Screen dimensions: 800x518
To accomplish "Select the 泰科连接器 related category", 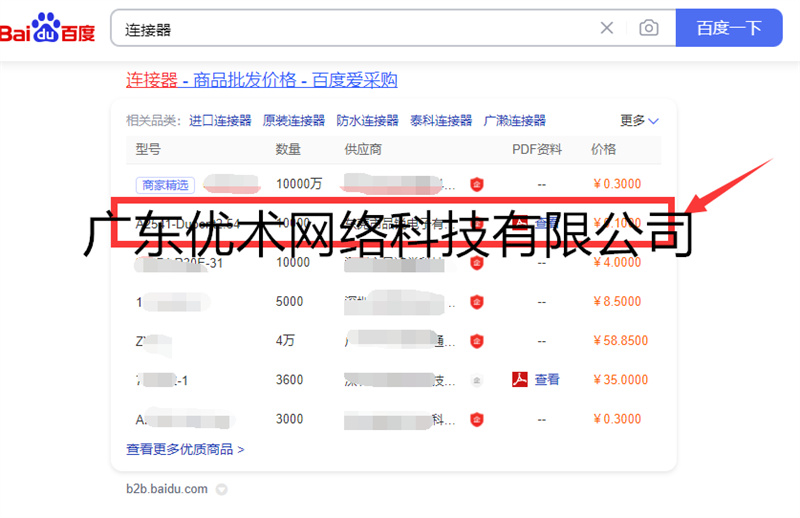I will [441, 120].
